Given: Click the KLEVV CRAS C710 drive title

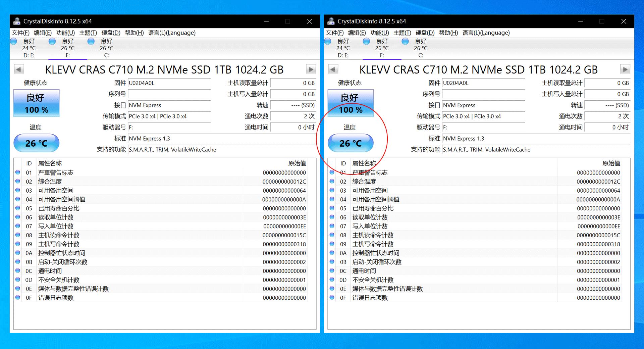Looking at the screenshot, I should [164, 69].
